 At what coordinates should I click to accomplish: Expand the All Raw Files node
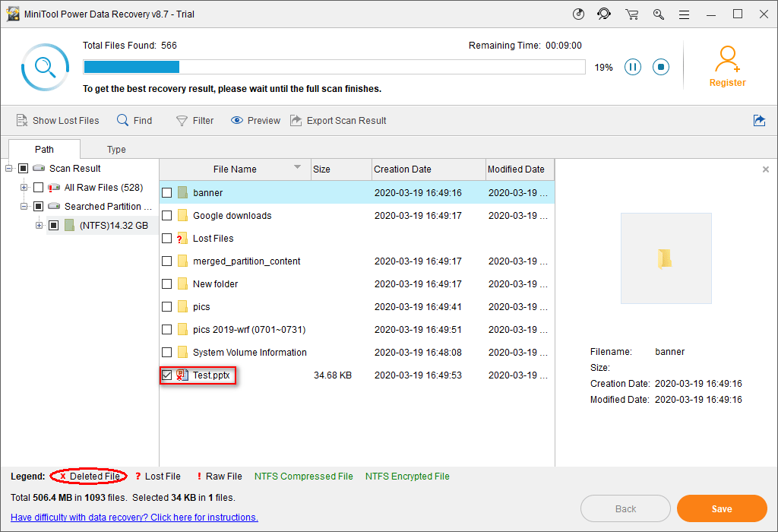tap(24, 188)
